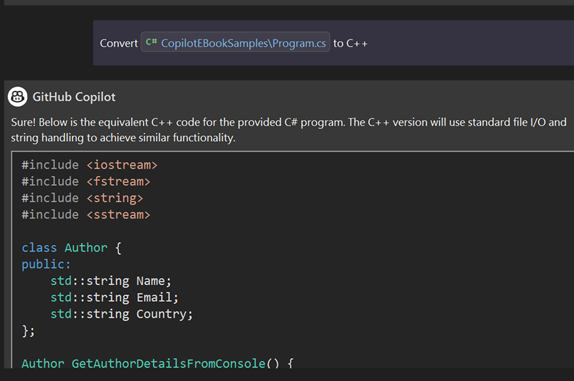Click the 'std::string Country;' code line
This screenshot has height=381, width=574.
[x=122, y=314]
